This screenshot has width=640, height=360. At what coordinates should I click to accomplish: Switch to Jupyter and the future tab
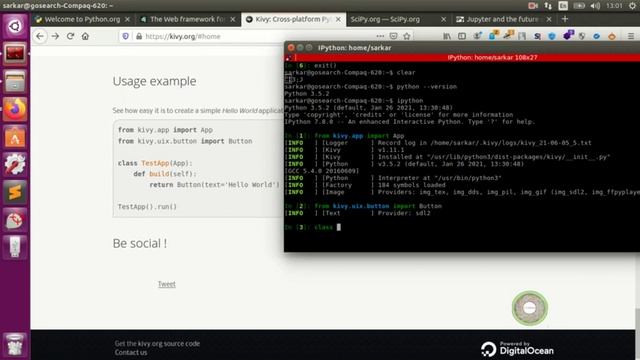(501, 19)
